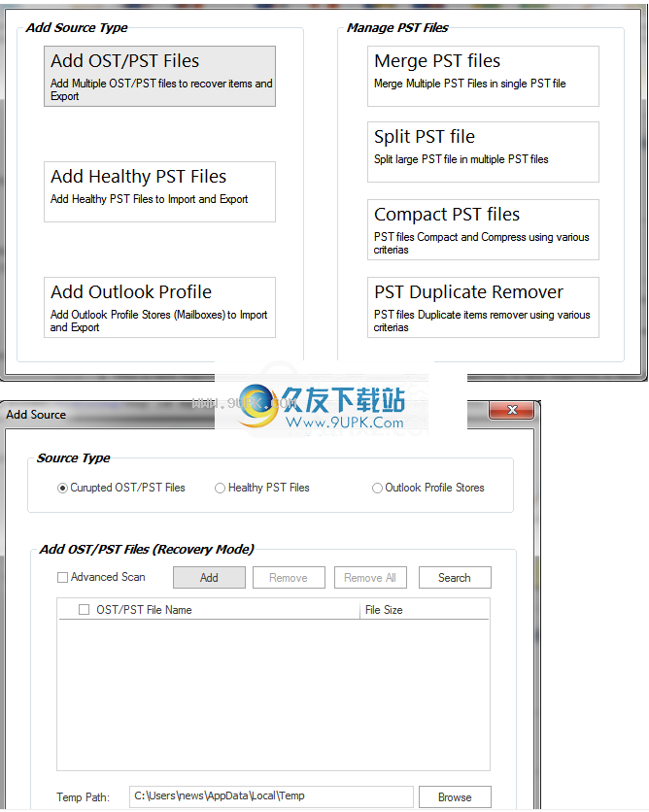
Task: Select the Healthy PST Files radio button
Action: 221,489
